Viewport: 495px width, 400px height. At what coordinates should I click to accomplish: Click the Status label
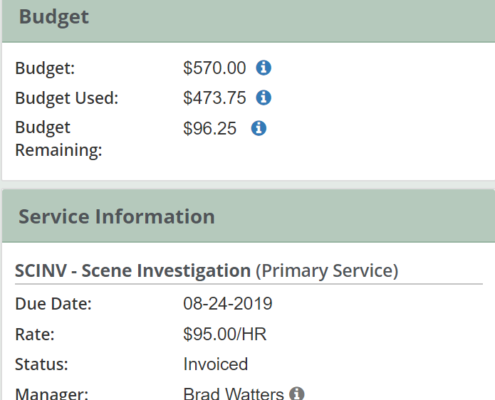coord(41,364)
